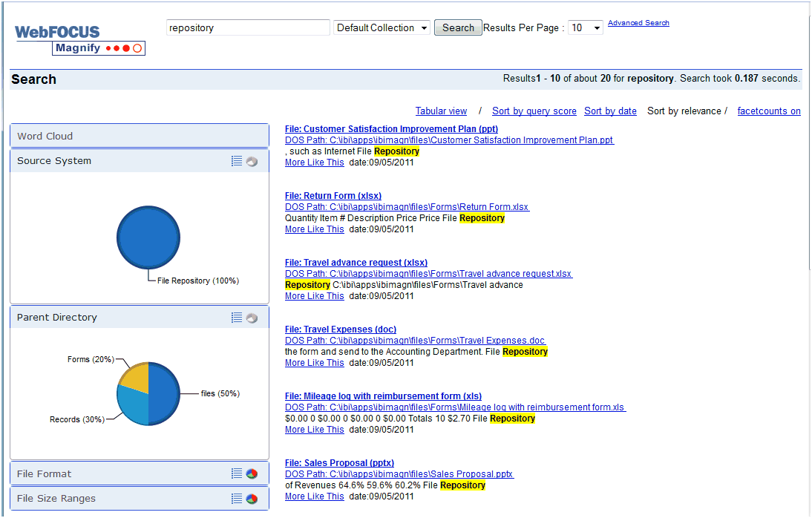Open the Advanced Search link
Viewport: 812px width, 518px height.
(638, 23)
